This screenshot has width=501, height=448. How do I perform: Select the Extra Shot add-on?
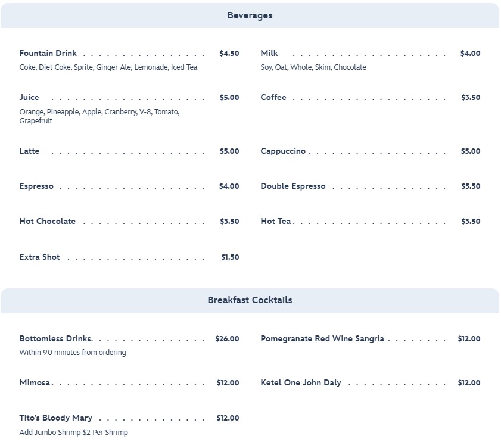39,257
